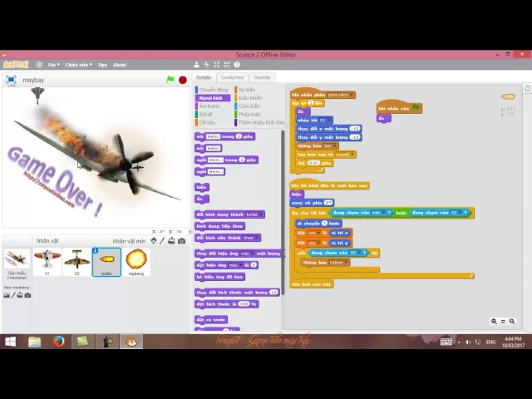Screen dimensions: 532x399
Task: Open bullet sprite info button
Action: [96, 251]
